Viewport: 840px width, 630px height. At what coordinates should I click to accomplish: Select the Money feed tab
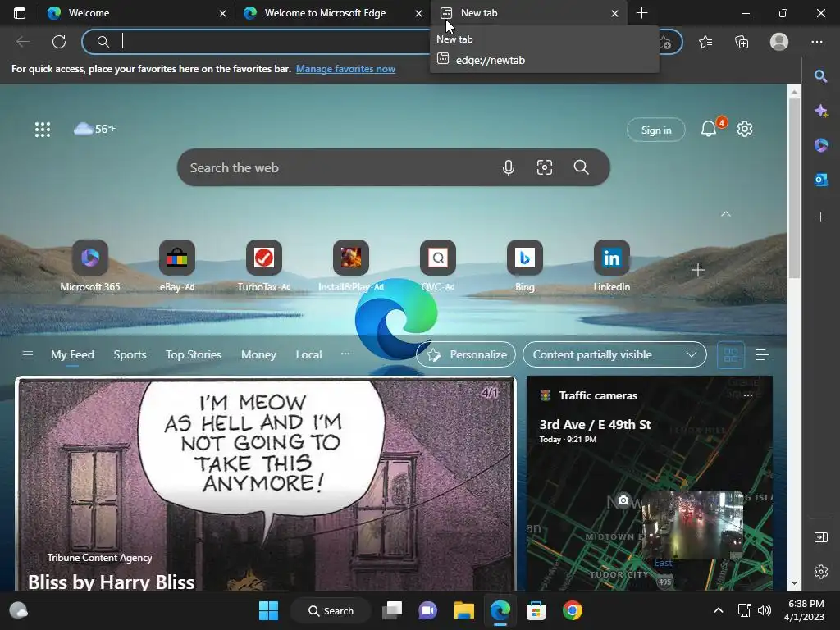pos(258,354)
